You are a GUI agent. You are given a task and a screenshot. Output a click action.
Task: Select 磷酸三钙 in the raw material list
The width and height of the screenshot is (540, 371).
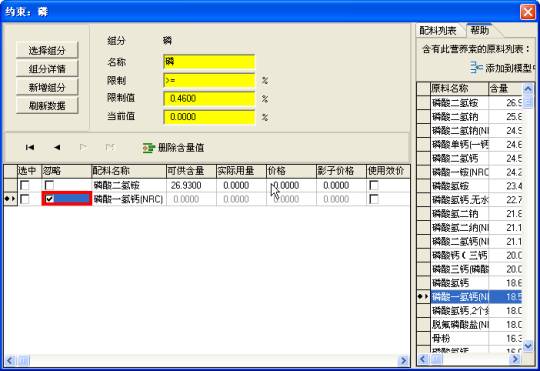tap(459, 269)
